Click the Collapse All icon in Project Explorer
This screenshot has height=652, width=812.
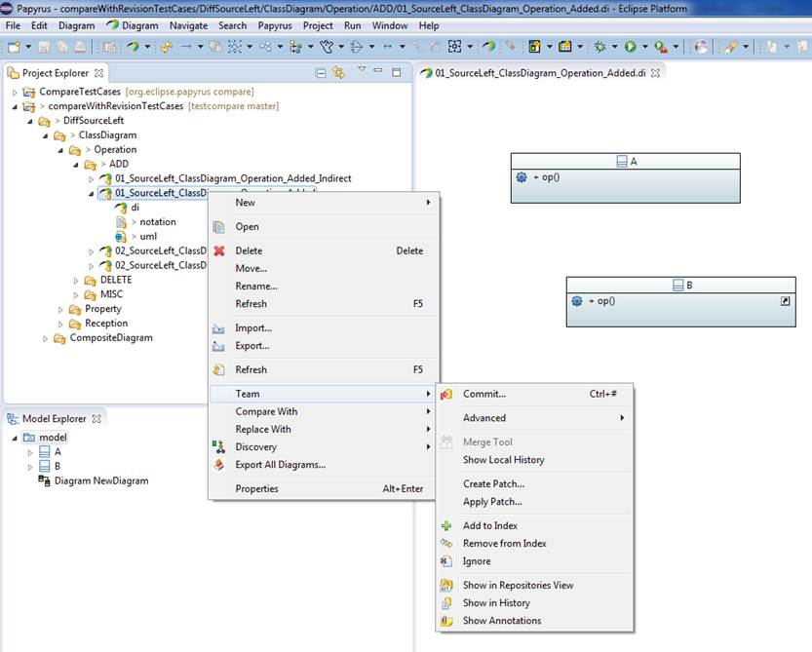(321, 73)
